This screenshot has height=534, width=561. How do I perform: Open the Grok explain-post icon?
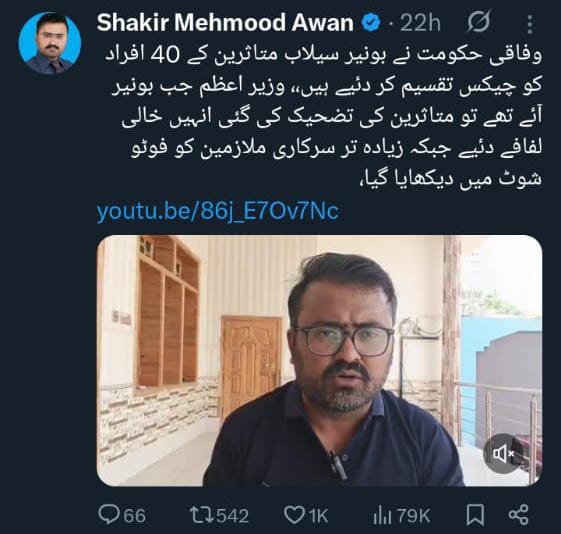478,22
